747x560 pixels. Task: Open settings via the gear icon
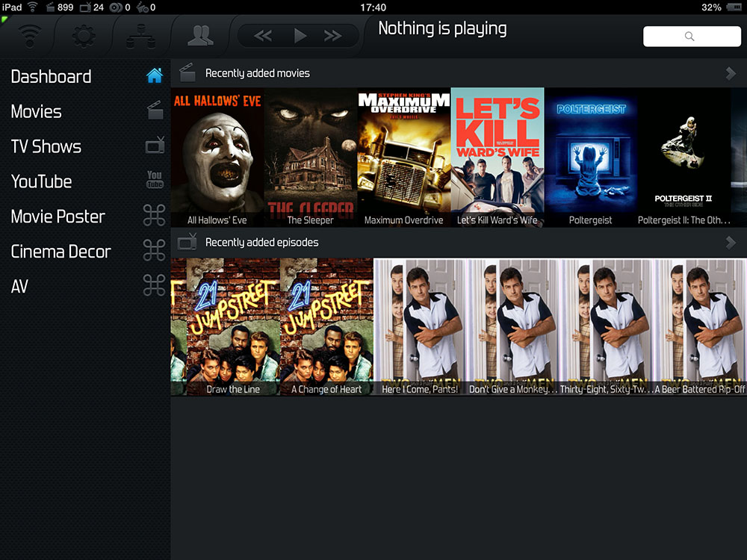83,35
